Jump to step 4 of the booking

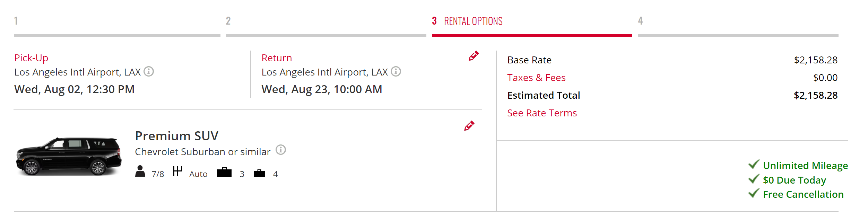point(641,21)
